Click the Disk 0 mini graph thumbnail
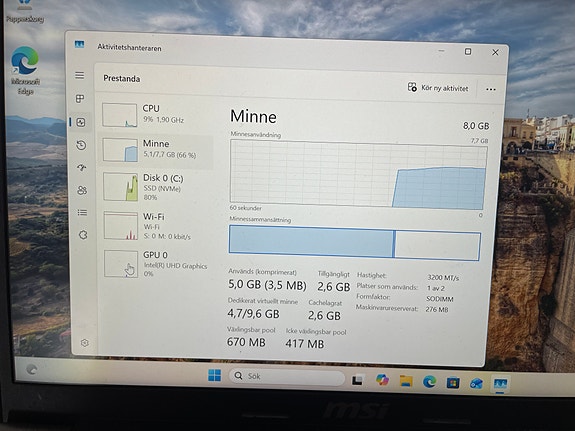 pyautogui.click(x=121, y=187)
